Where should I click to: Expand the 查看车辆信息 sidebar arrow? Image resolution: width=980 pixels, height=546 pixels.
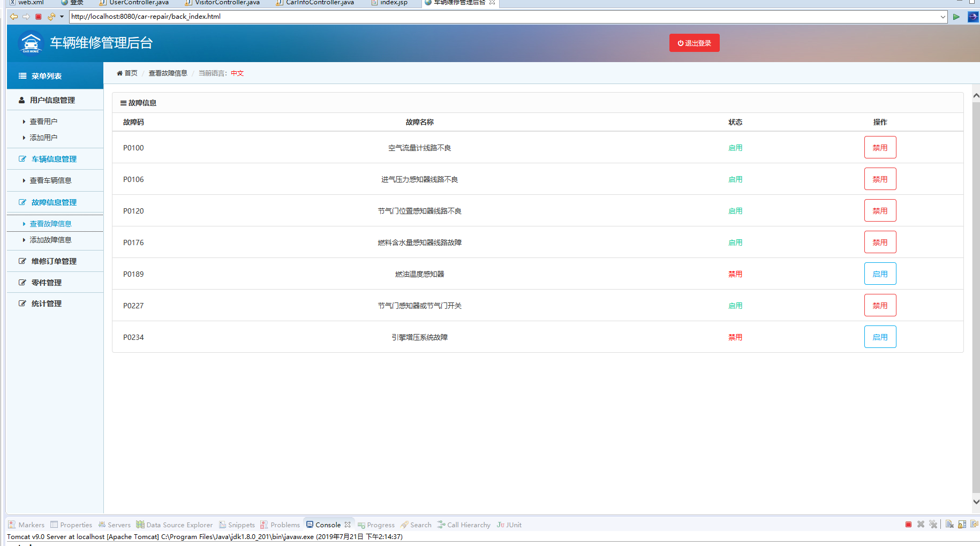point(24,180)
